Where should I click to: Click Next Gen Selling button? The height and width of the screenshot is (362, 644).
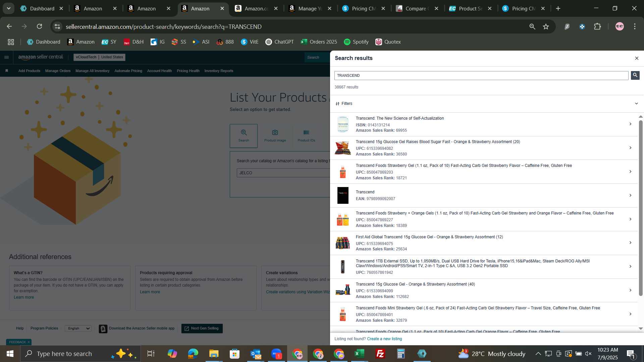tap(202, 328)
